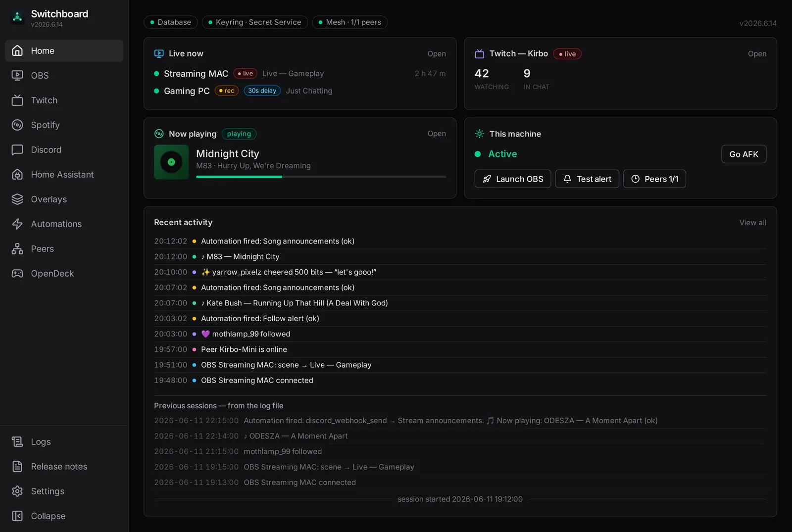Click the Kate Bush Running Up That Hill entry
This screenshot has width=792, height=532.
[x=460, y=303]
